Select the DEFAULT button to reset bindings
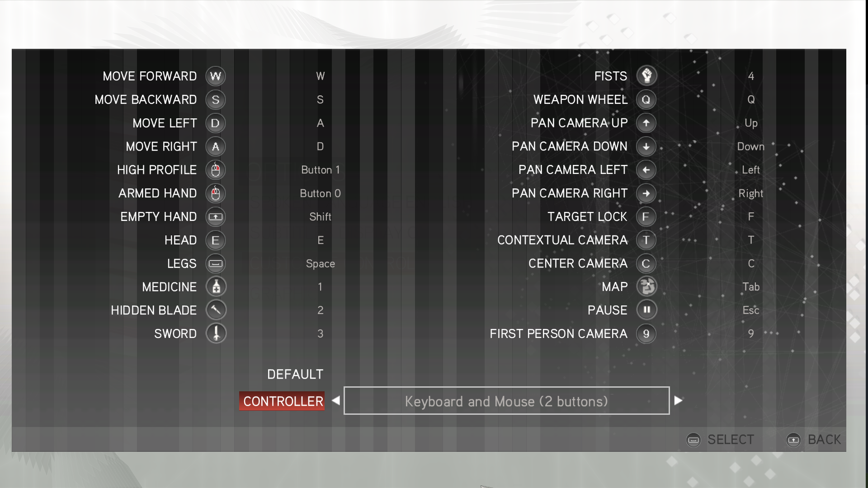868x488 pixels. (294, 374)
